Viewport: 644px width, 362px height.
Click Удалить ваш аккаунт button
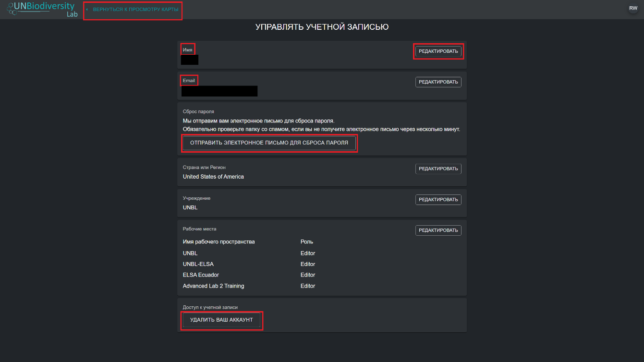(221, 320)
